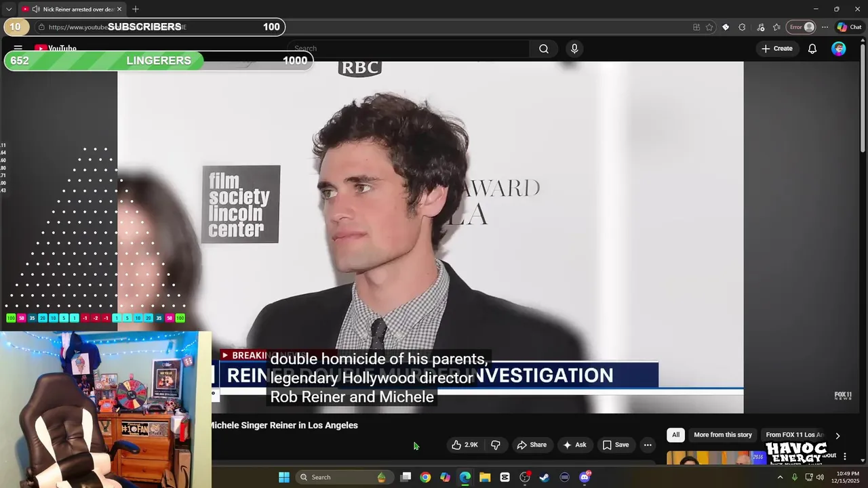
Task: Click the related video thumbnail in sidebar
Action: [716, 458]
